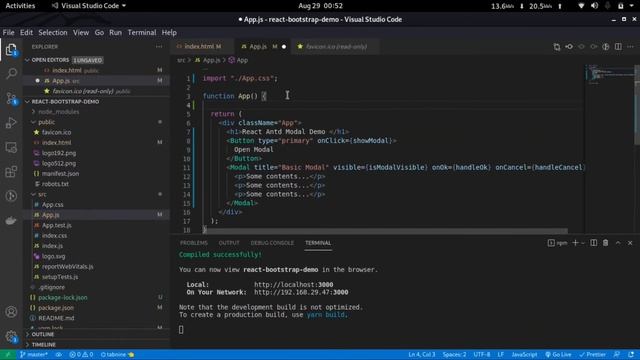This screenshot has width=640, height=360.
Task: Open README.md in the file tree
Action: click(x=56, y=318)
